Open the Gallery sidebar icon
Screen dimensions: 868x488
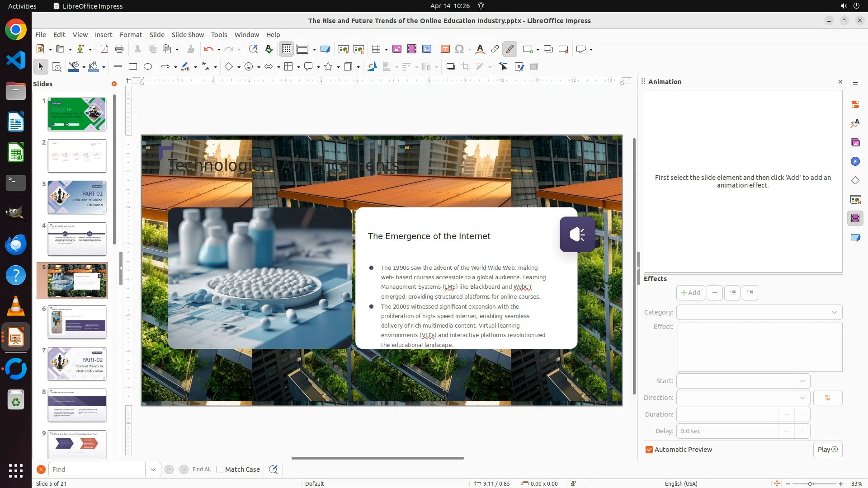pos(855,142)
